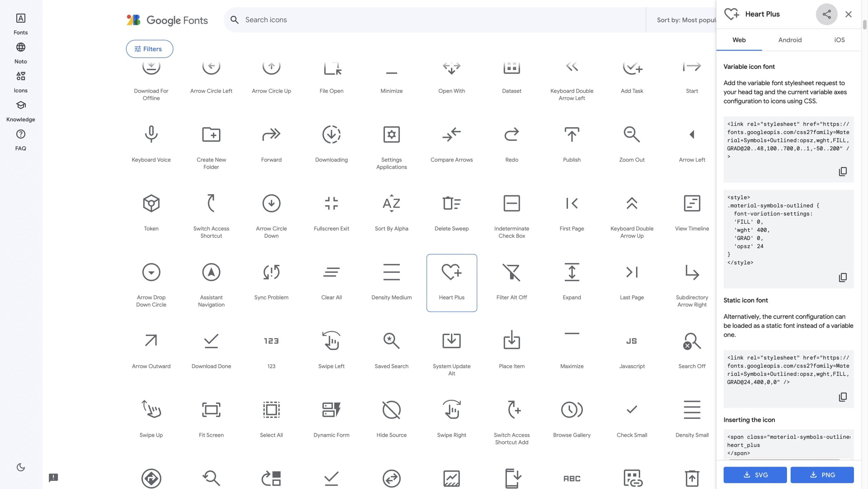This screenshot has height=489, width=868.
Task: Switch to the iOS tab
Action: [x=839, y=40]
